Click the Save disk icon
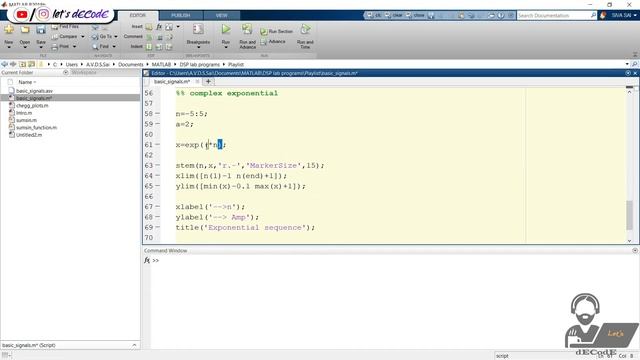This screenshot has width=640, height=360. (41, 29)
